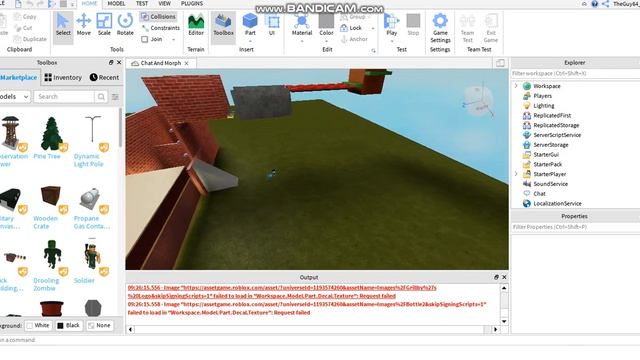Activate the Rotate tool

pyautogui.click(x=125, y=24)
